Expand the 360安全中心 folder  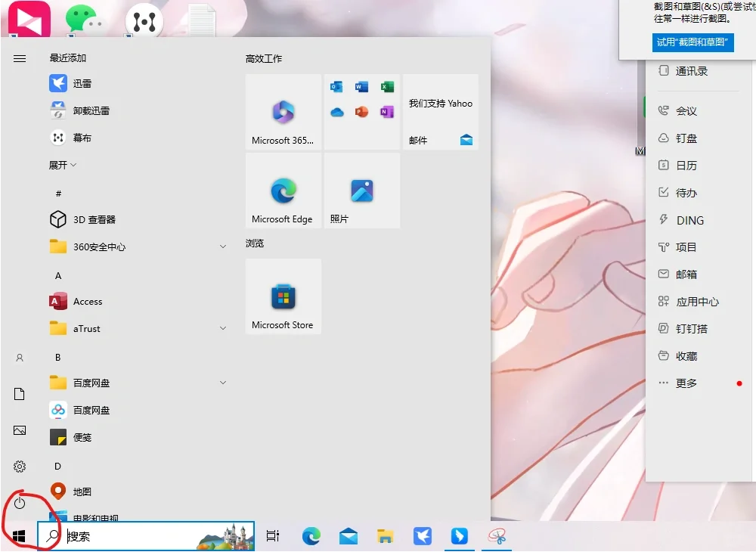[x=138, y=247]
